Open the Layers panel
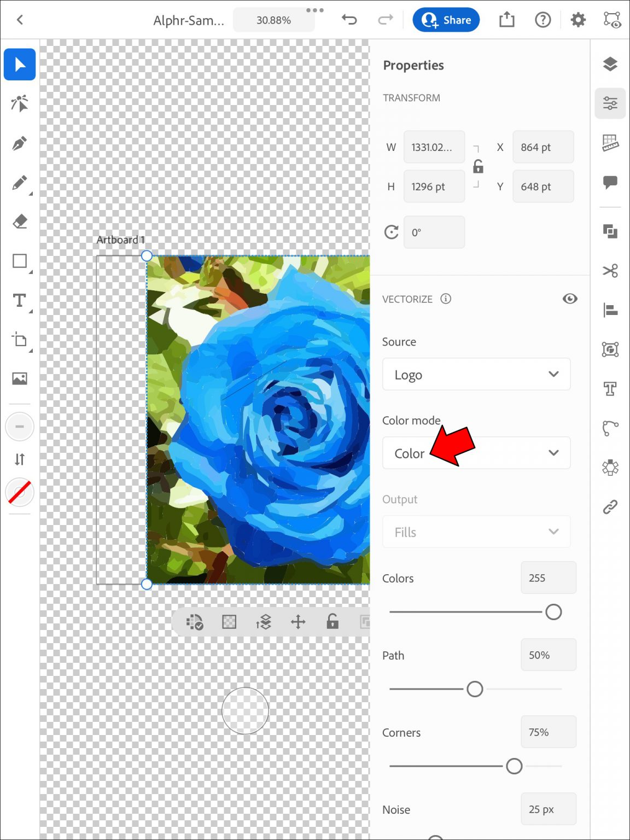 coord(610,64)
